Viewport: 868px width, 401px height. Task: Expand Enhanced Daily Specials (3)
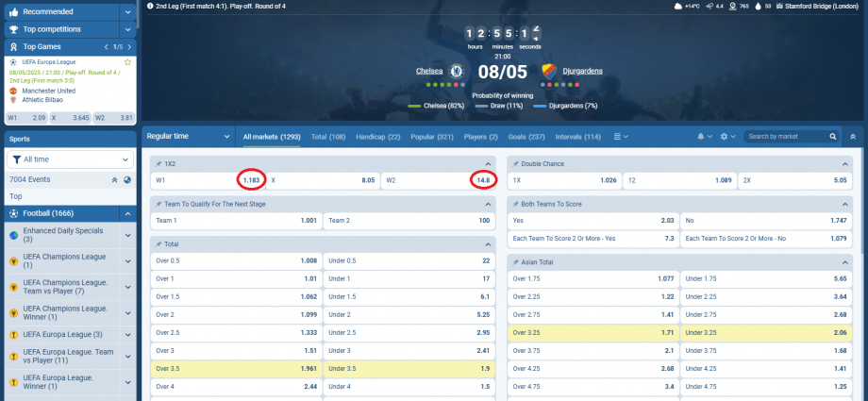(x=128, y=235)
